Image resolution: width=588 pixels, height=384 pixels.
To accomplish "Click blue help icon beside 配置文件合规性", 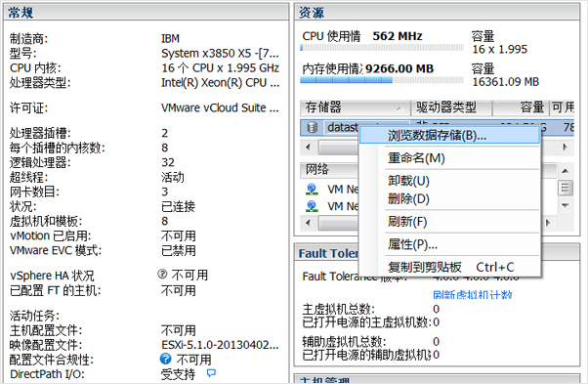I will [165, 359].
